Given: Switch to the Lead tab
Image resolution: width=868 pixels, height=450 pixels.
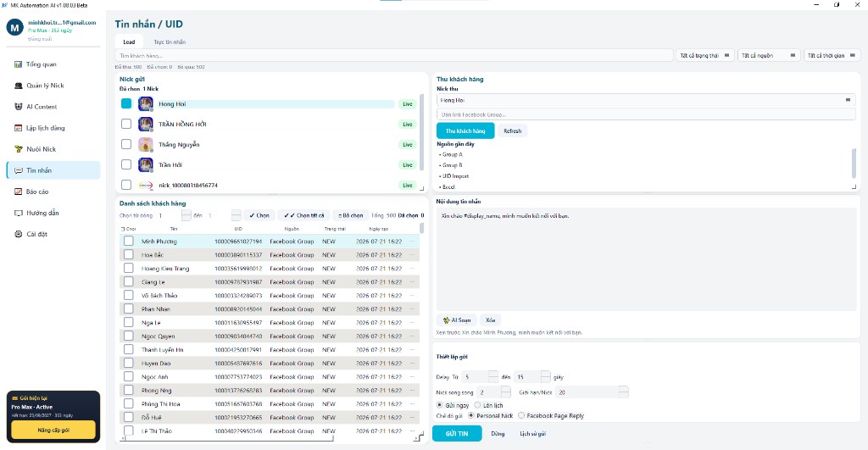Looking at the screenshot, I should 129,42.
